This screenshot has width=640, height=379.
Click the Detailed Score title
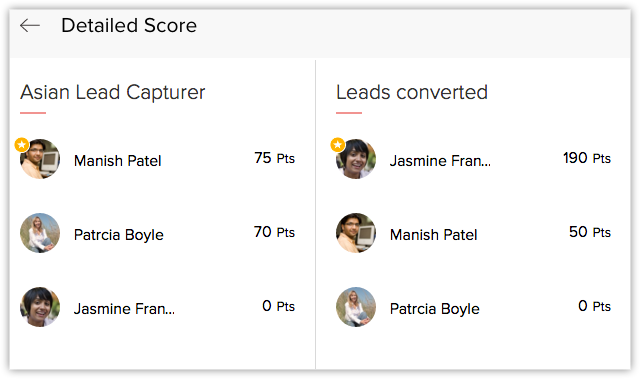129,25
